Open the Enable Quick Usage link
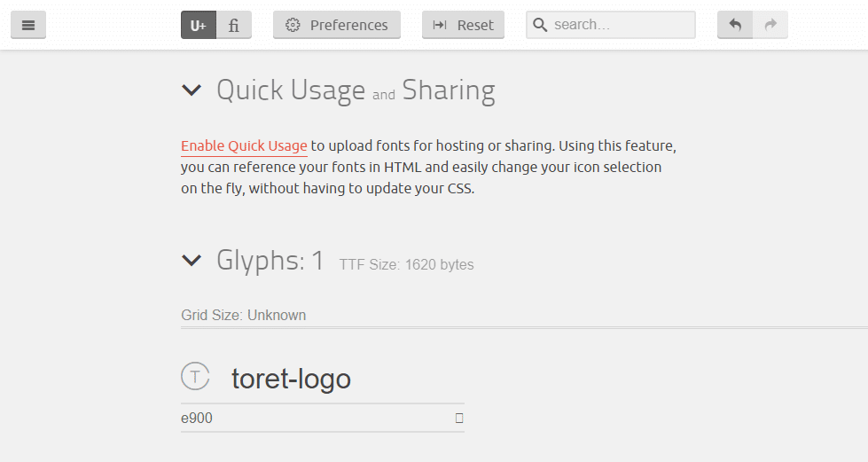 (x=244, y=145)
